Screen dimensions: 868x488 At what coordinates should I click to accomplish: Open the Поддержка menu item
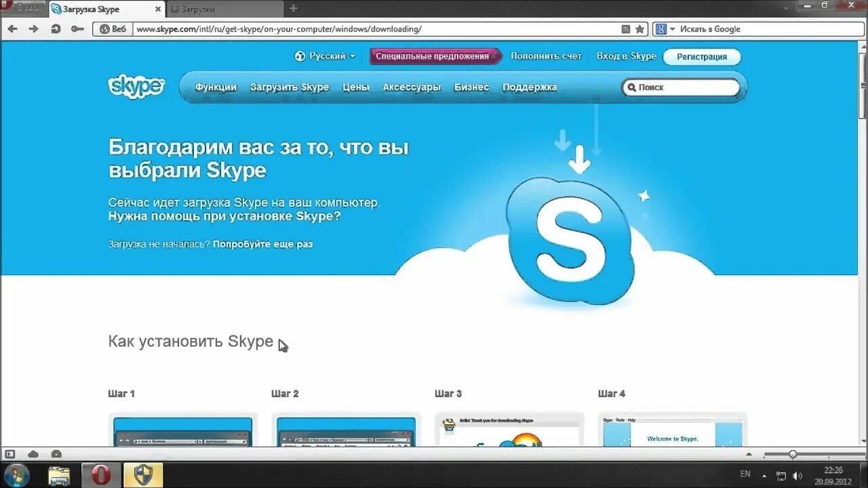[530, 87]
